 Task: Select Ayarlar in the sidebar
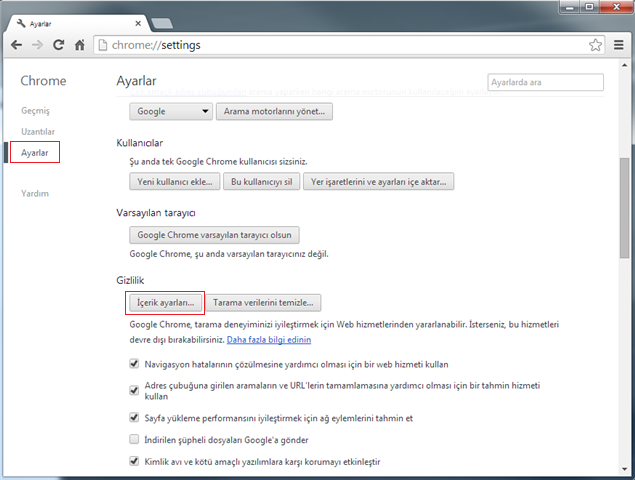(x=35, y=153)
